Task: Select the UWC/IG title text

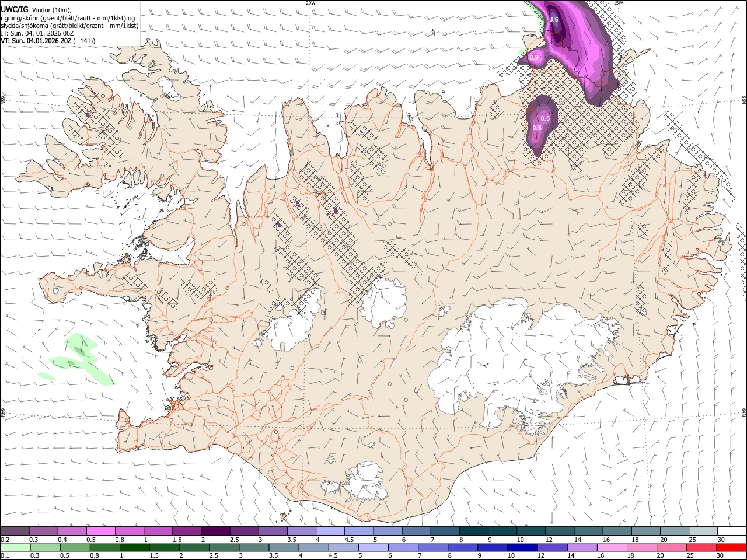Action: tap(13, 10)
